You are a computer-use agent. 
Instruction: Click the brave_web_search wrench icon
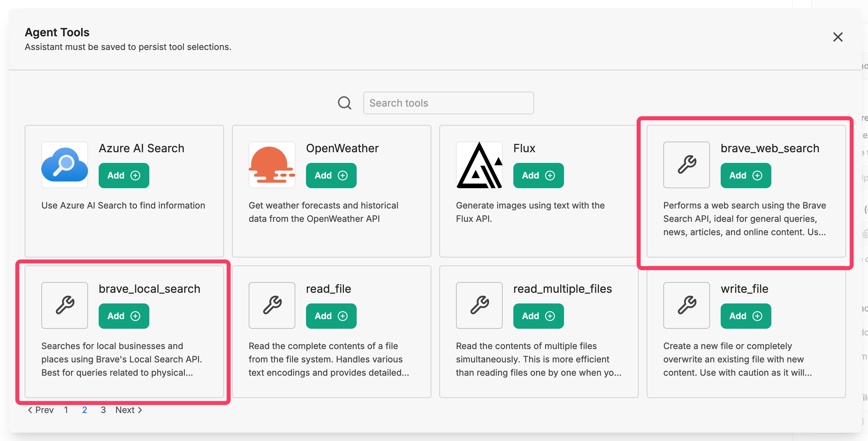pyautogui.click(x=686, y=165)
